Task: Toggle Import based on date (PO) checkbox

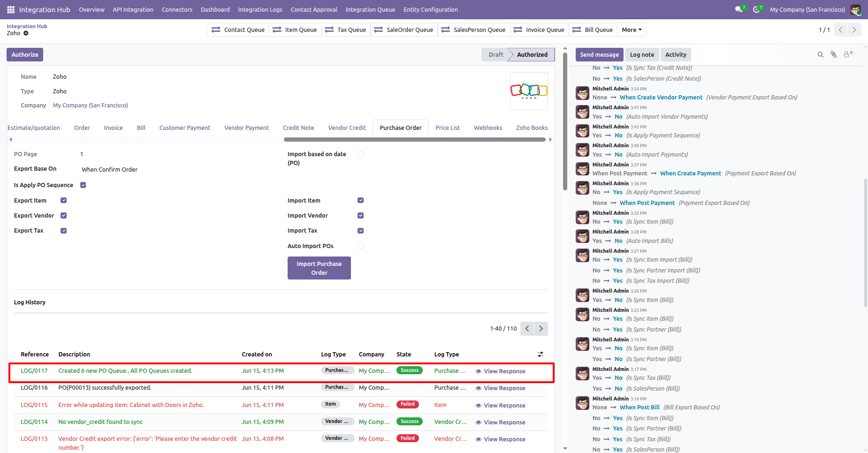Action: click(360, 154)
